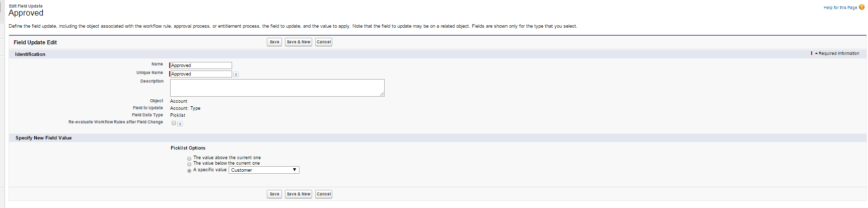This screenshot has width=868, height=208.
Task: Click inside the Description text area
Action: click(x=277, y=88)
